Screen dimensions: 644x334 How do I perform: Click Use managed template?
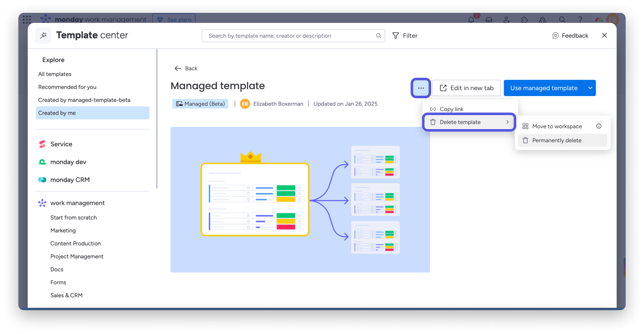click(544, 88)
